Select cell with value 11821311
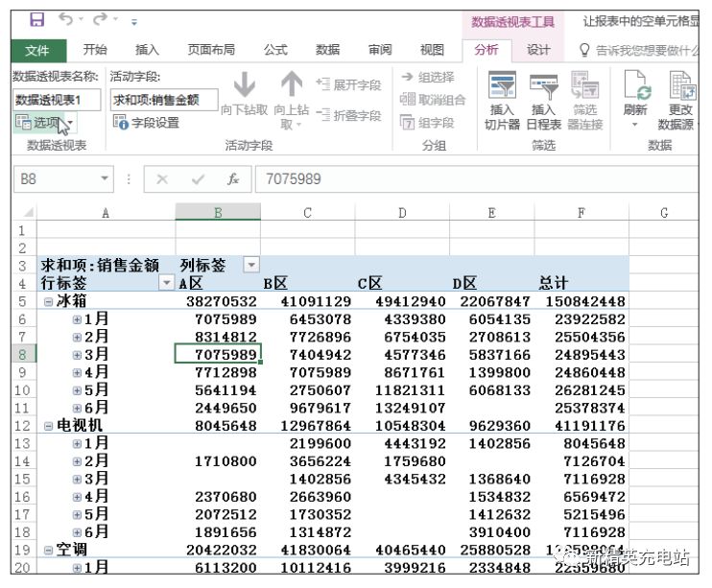Screen dimensions: 712x588 402,390
